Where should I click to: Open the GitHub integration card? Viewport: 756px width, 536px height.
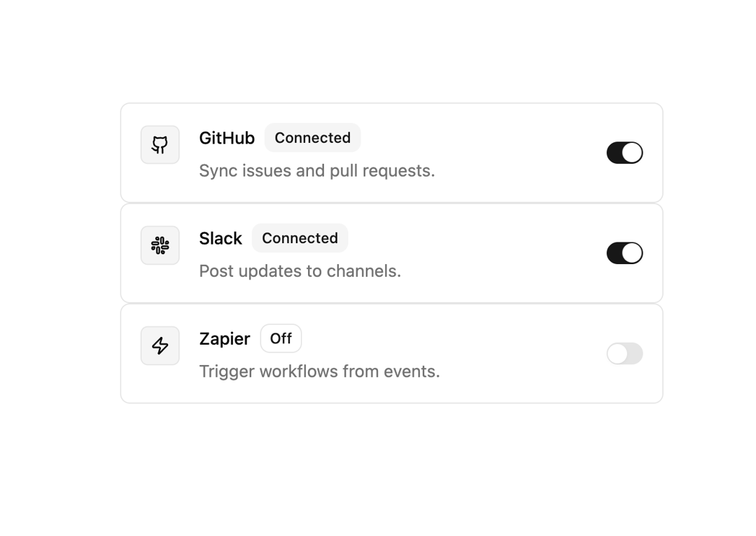click(x=391, y=153)
